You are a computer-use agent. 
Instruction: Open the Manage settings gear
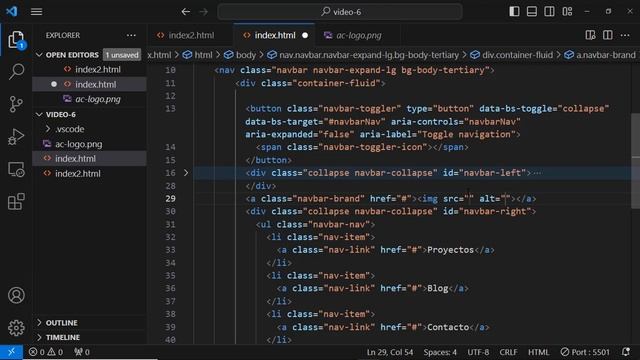coord(16,327)
